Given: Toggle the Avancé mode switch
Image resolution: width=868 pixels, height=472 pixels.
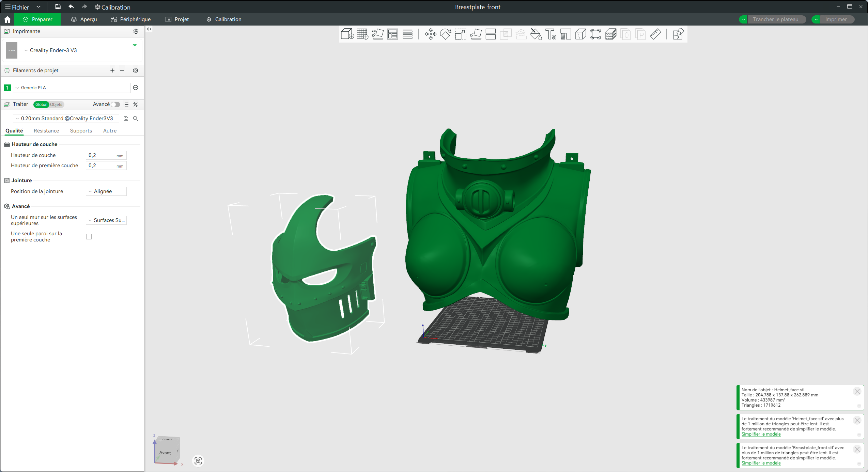Looking at the screenshot, I should click(x=115, y=105).
